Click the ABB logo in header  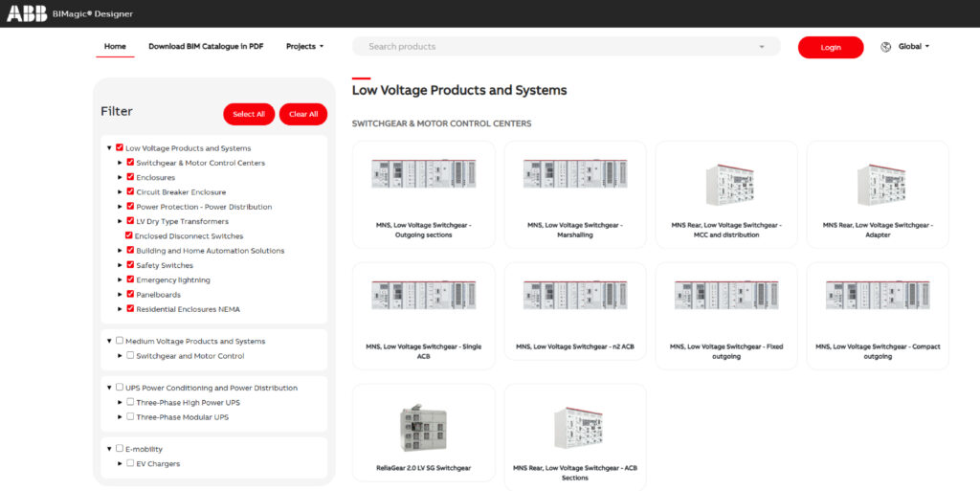[x=26, y=13]
